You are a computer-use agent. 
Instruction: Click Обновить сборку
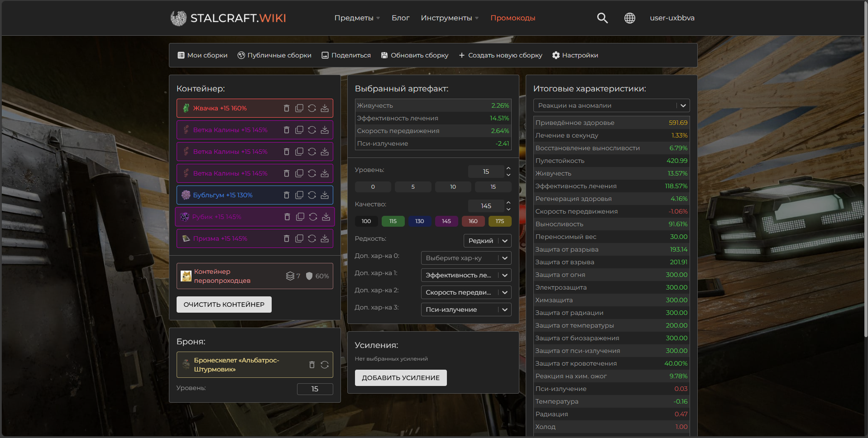point(415,55)
